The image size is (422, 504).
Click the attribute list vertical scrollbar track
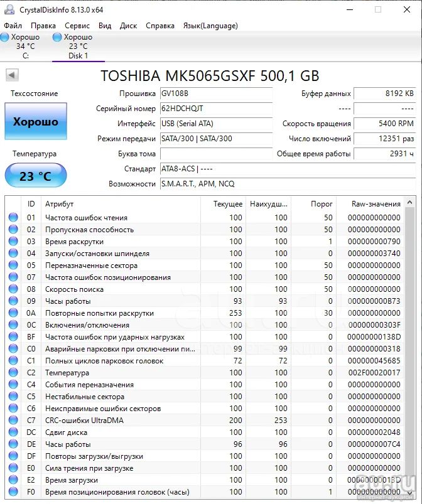point(409,347)
